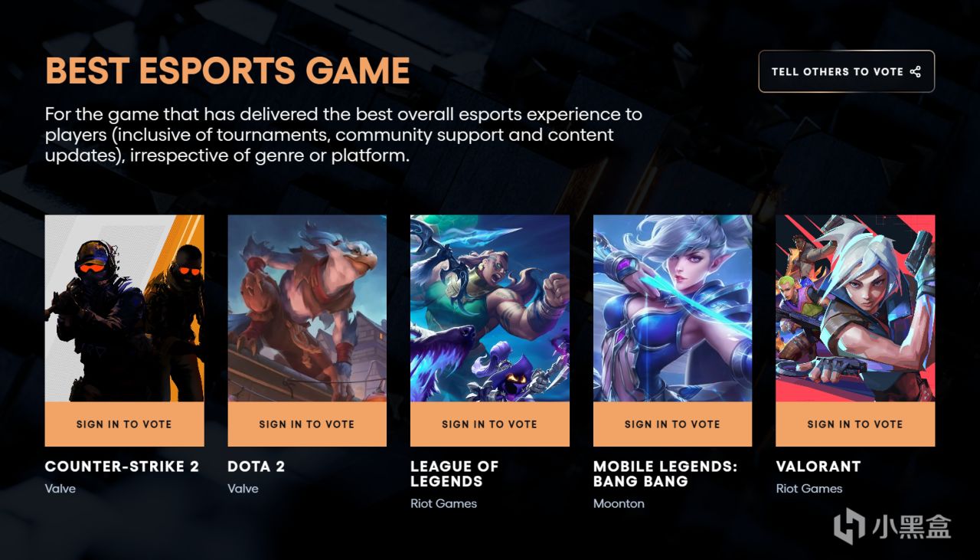
Task: Click the Tell Others To Vote button
Action: (x=847, y=71)
